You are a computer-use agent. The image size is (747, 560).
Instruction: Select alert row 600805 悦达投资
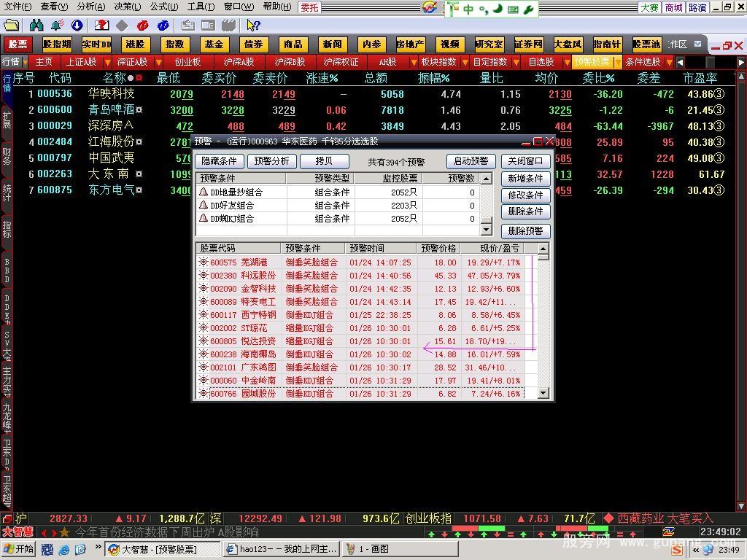360,341
